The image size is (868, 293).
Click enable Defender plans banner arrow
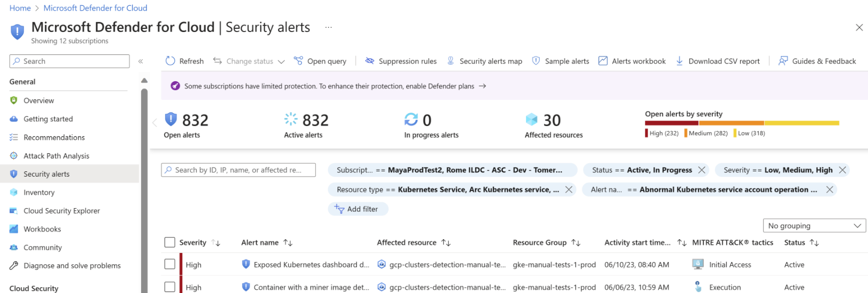coord(482,86)
